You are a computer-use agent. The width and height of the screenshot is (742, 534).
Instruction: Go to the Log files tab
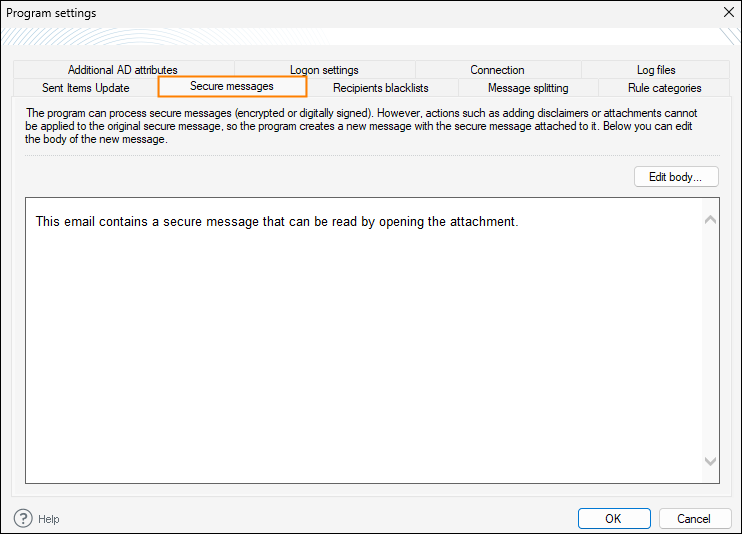click(x=656, y=70)
